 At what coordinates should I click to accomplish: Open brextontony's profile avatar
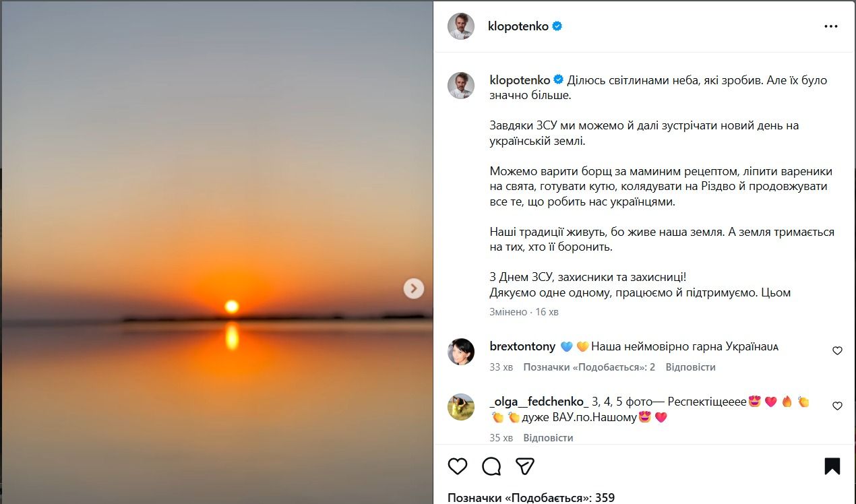(x=461, y=352)
